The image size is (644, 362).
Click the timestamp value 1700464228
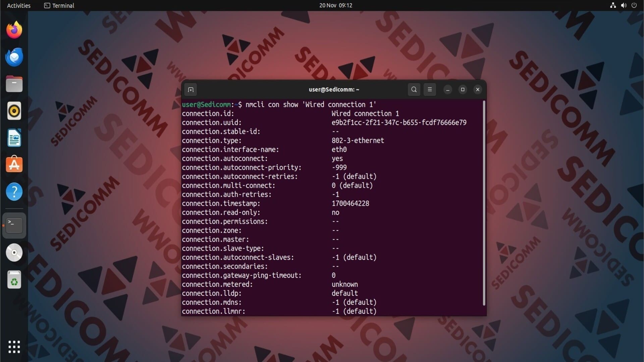pos(351,203)
